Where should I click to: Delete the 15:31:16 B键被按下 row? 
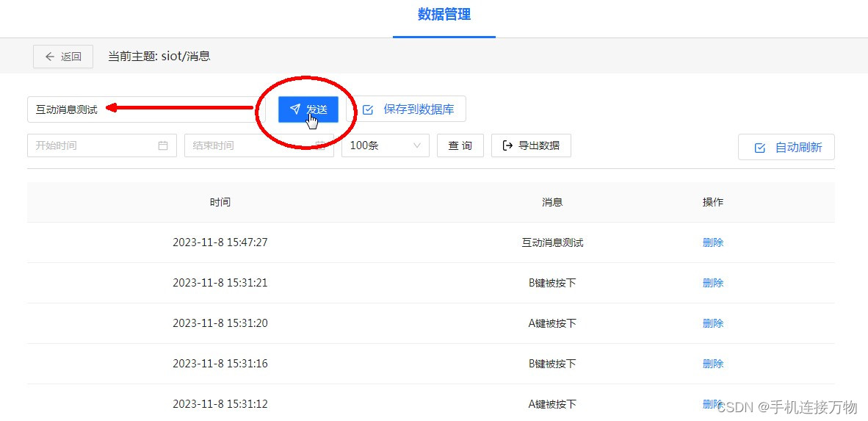pos(713,364)
